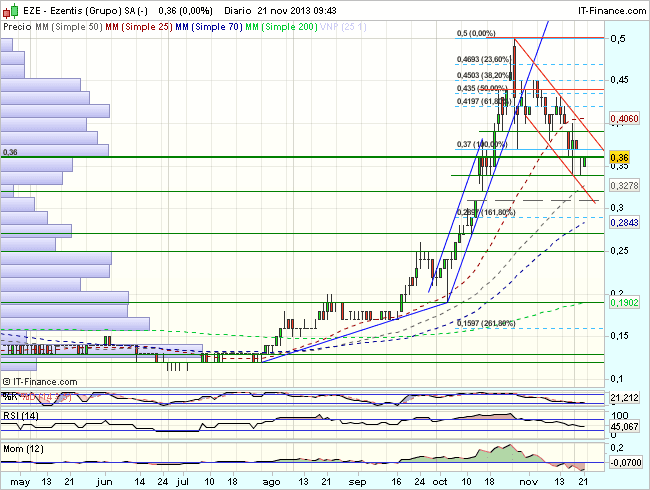Click the -0,0700 momentum value

pyautogui.click(x=626, y=462)
